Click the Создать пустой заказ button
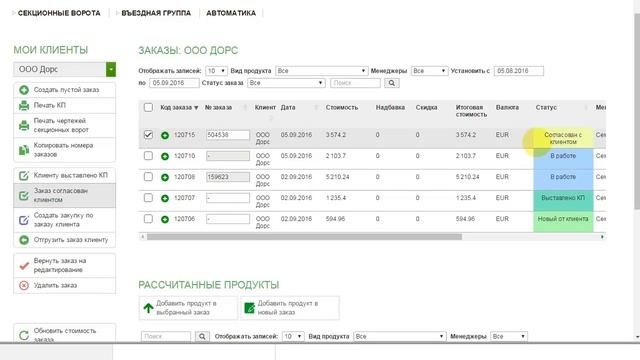640x360 pixels. pos(64,90)
